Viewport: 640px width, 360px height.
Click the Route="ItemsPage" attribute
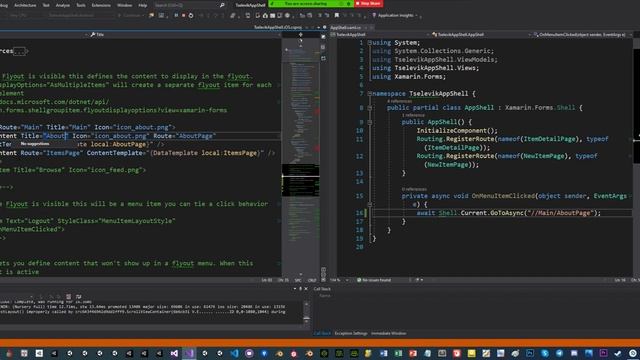52,153
